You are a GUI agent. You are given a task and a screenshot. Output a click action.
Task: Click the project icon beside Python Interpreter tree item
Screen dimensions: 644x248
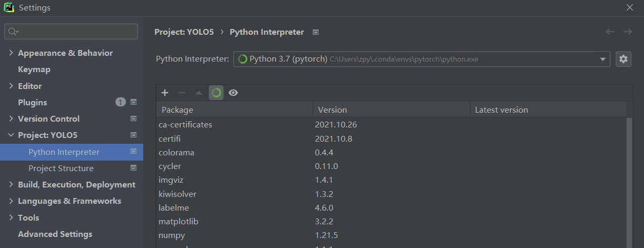click(133, 152)
